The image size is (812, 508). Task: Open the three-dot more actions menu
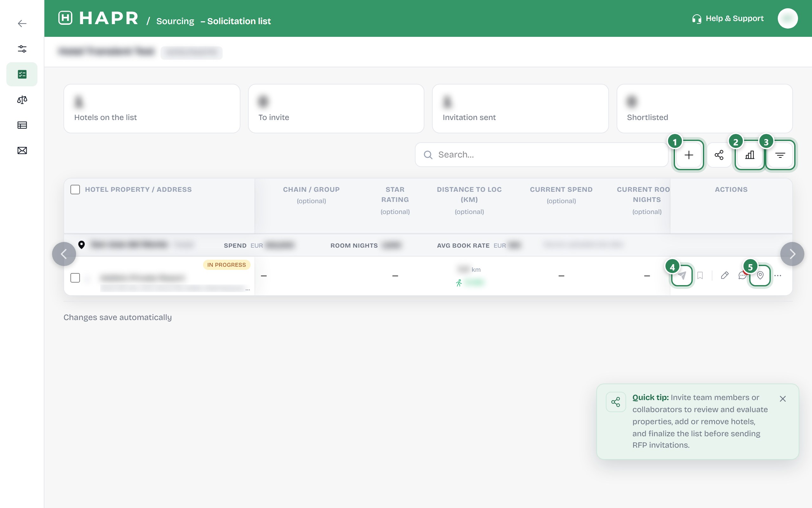tap(778, 276)
